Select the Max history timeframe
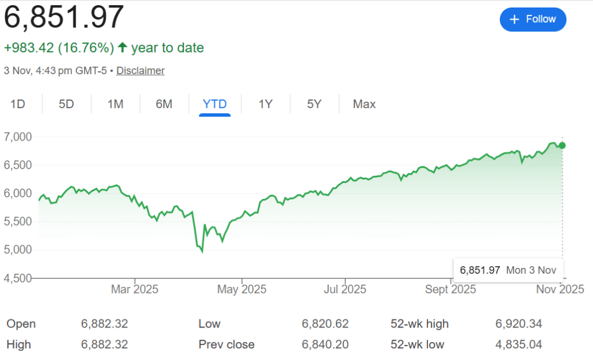This screenshot has width=593, height=364. tap(364, 104)
